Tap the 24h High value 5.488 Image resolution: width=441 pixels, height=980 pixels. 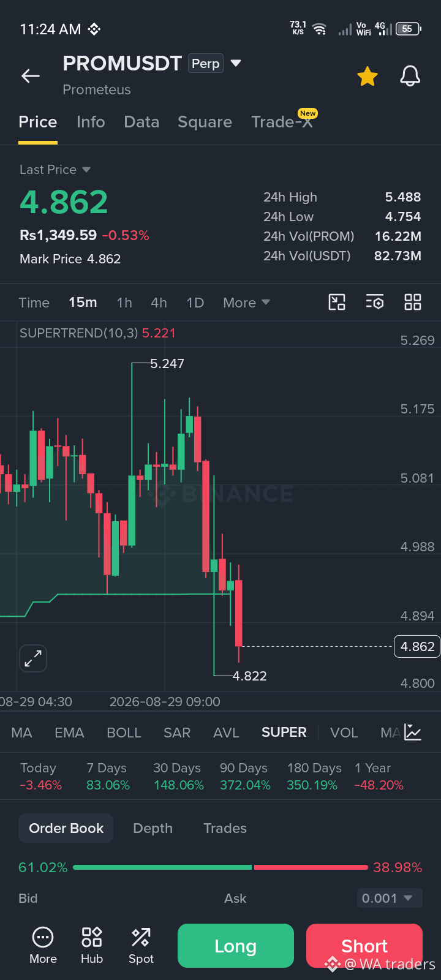coord(402,197)
